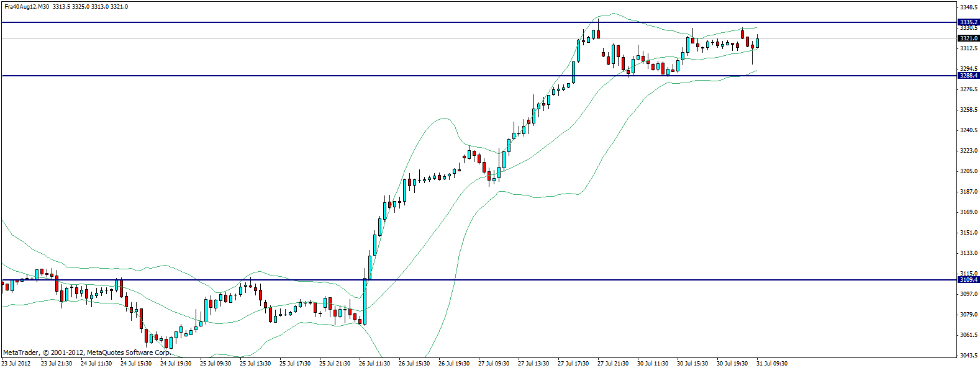This screenshot has width=980, height=368.
Task: Click the 25 Jul 13:30 time label
Action: [255, 364]
